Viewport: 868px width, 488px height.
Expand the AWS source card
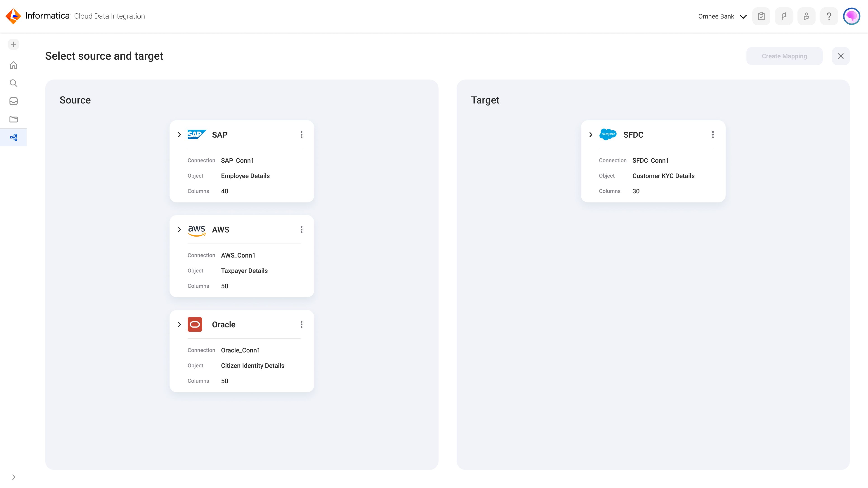pyautogui.click(x=179, y=230)
